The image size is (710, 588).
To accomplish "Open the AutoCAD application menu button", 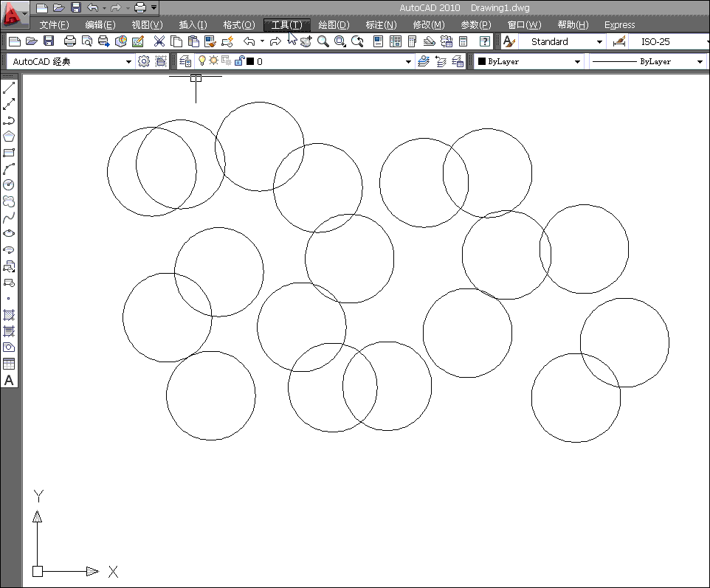I will [x=15, y=13].
